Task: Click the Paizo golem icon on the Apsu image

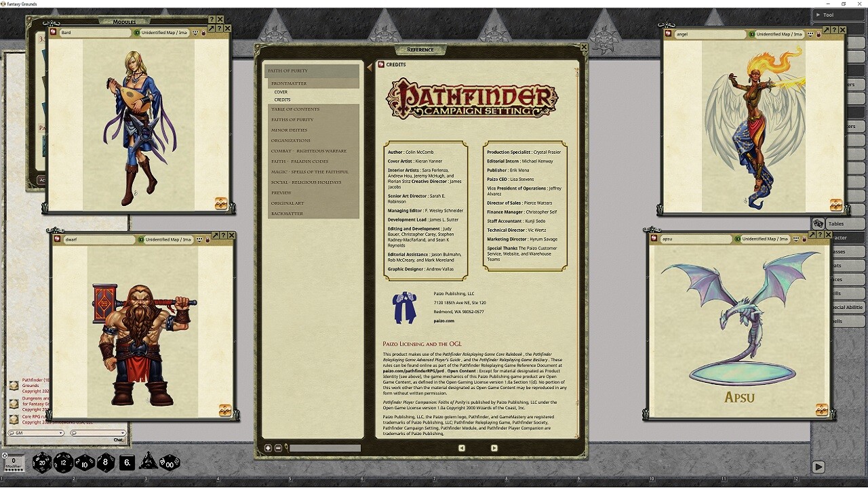Action: (822, 409)
